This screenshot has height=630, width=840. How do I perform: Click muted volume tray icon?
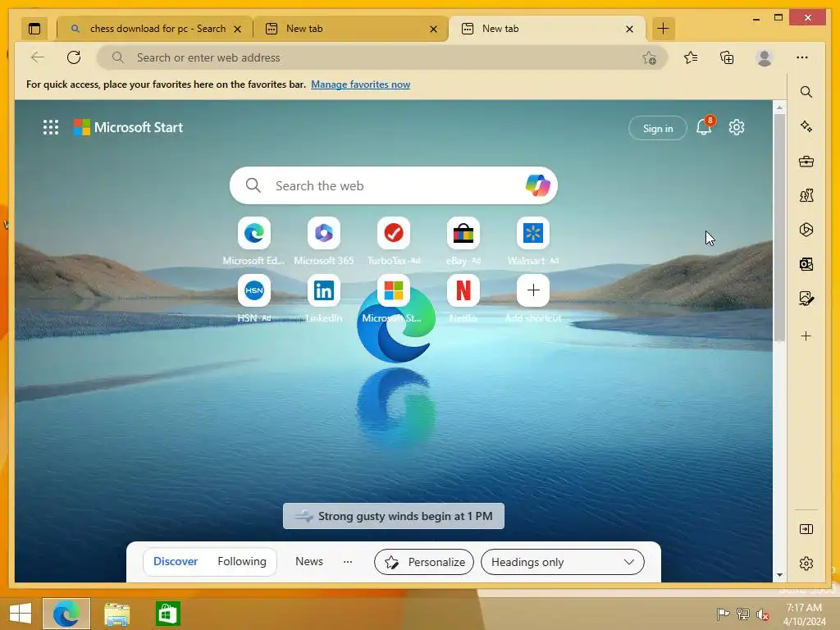(x=762, y=614)
